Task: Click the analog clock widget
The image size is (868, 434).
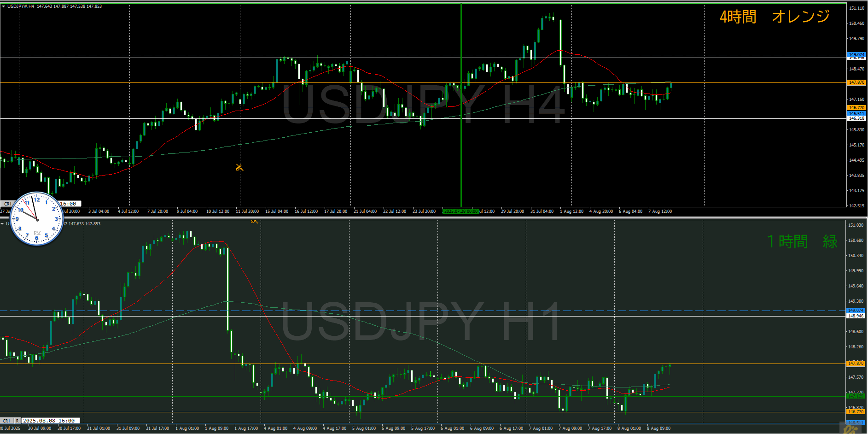Action: pos(36,218)
